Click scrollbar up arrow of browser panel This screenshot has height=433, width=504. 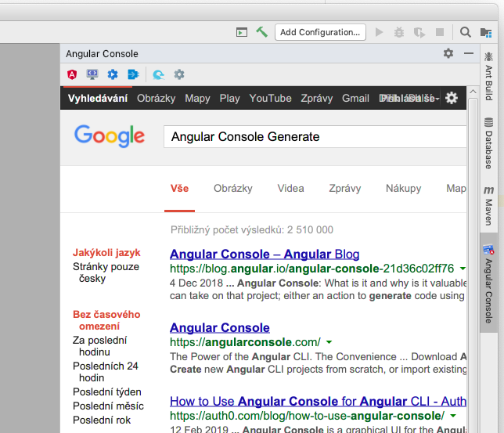click(473, 92)
